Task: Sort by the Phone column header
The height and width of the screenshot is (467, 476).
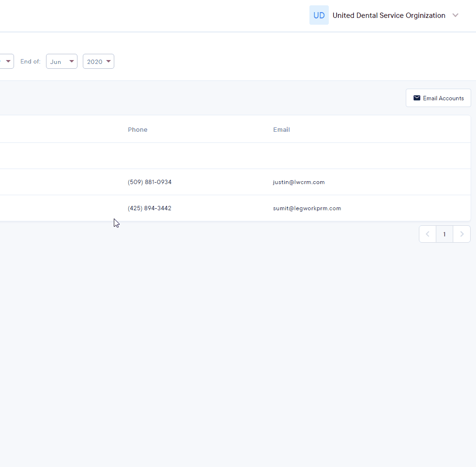Action: (138, 130)
